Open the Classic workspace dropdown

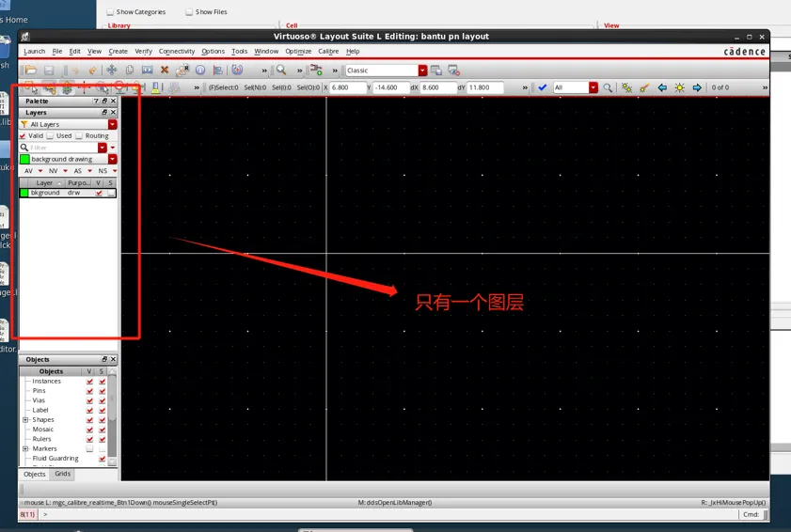tap(422, 70)
